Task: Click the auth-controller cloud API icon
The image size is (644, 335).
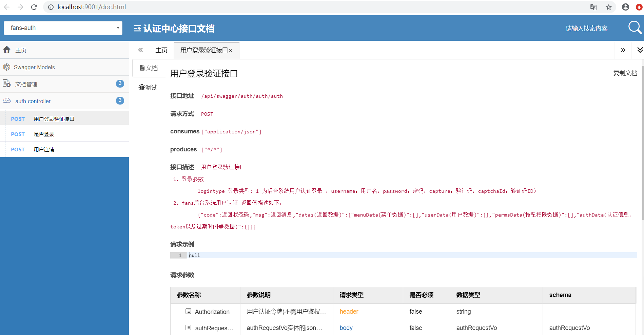Action: [x=7, y=100]
